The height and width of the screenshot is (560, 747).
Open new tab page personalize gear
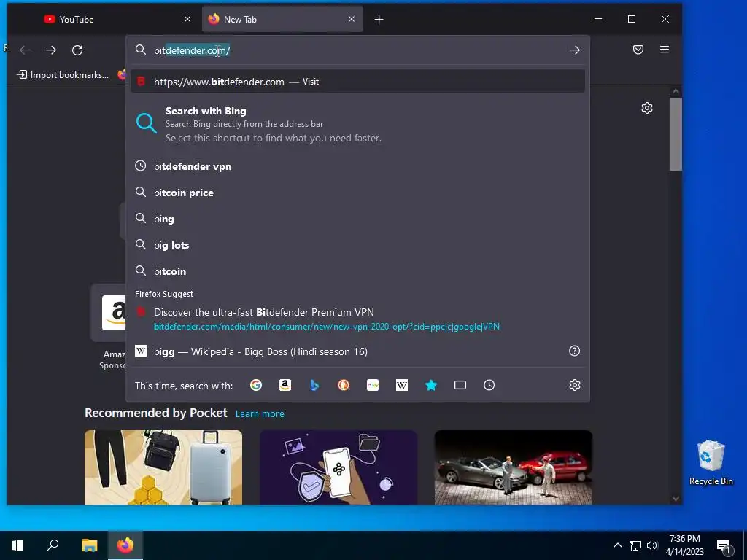[x=647, y=108]
